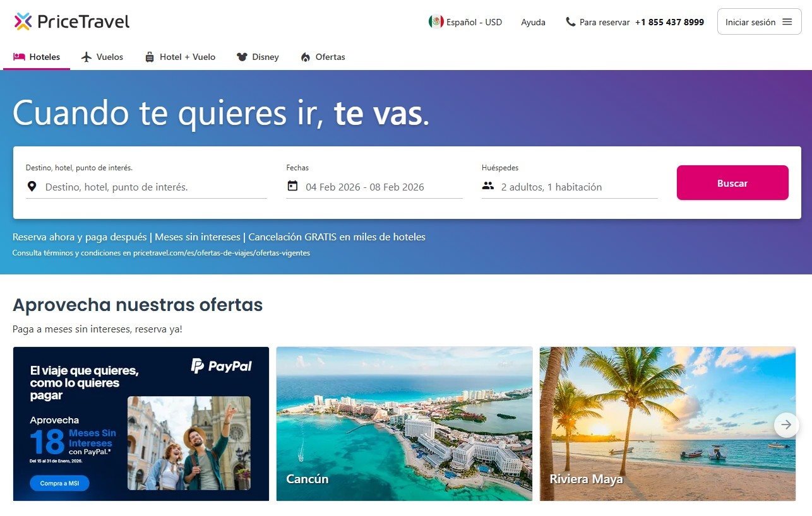This screenshot has width=812, height=516.
Task: Click the location pin icon in destination field
Action: 32,185
